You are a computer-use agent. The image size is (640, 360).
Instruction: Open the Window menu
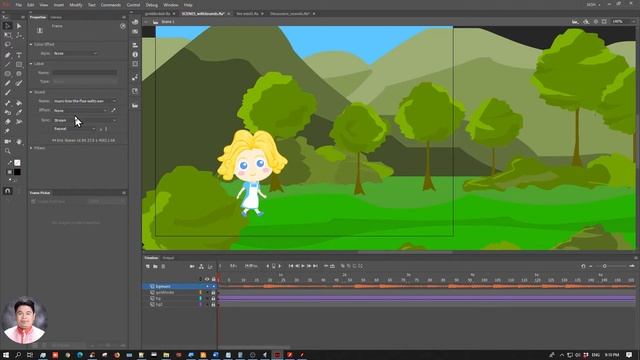point(171,5)
